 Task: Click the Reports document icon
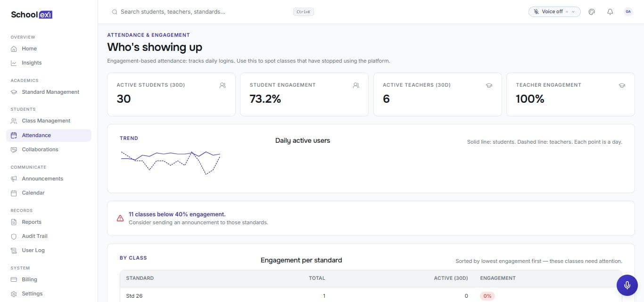point(14,222)
